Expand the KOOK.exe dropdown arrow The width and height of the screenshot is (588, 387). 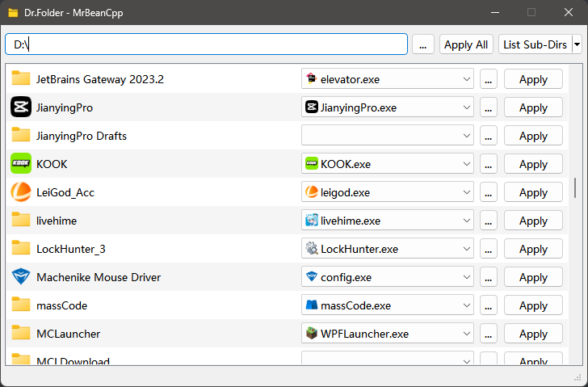click(x=466, y=164)
